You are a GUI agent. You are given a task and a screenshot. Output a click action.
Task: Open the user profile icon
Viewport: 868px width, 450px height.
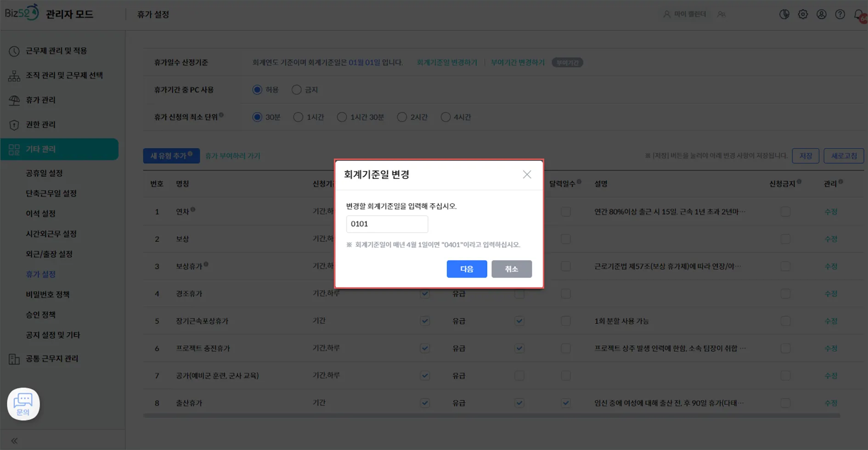tap(822, 14)
